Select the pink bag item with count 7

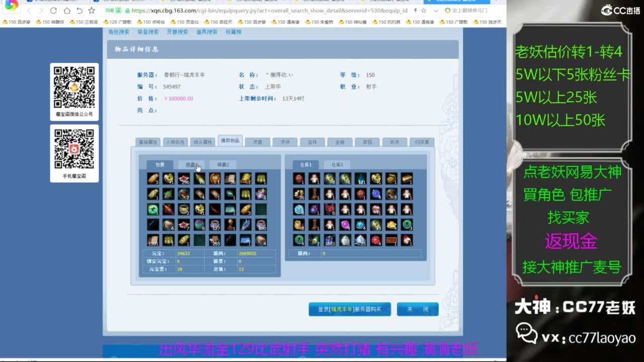click(184, 225)
